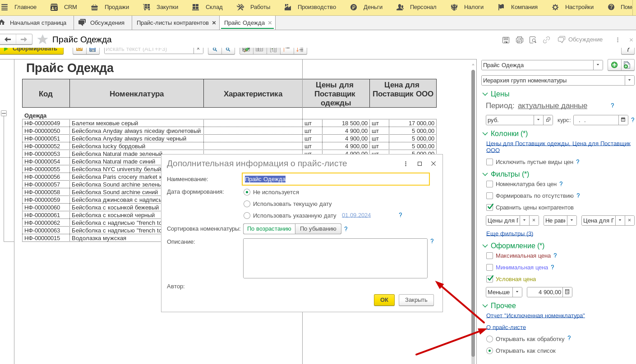Switch to 'Прайс-листы контрагентов' tab

172,23
